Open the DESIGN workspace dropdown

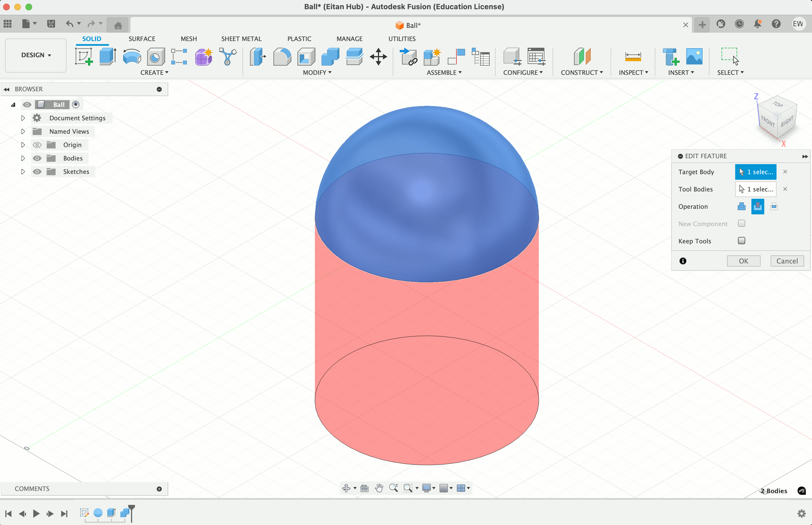[x=36, y=55]
